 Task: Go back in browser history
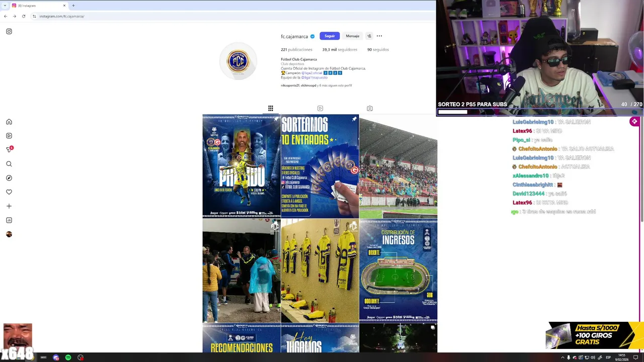(6, 16)
